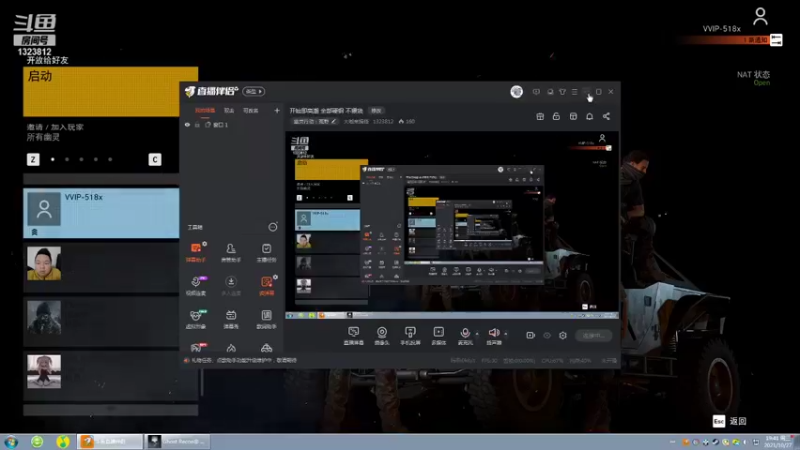Select the first scene tab highlighted in orange

coord(205,111)
